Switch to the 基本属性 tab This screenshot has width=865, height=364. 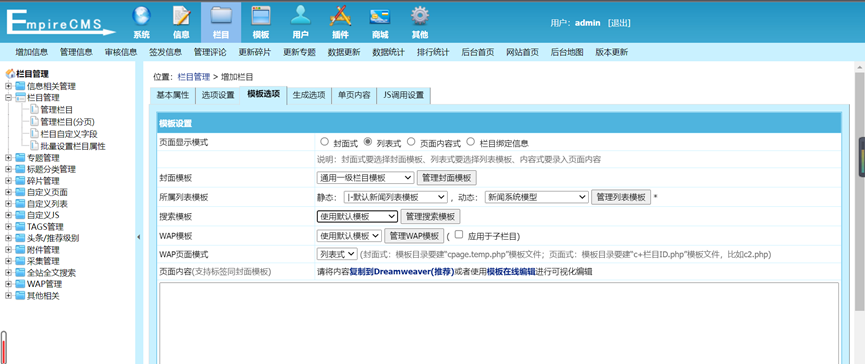coord(173,95)
